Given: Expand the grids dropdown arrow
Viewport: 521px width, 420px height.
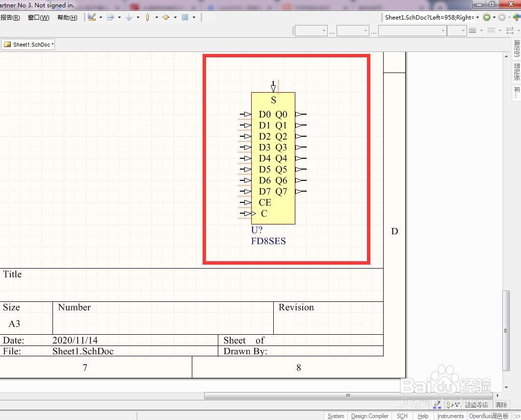Looking at the screenshot, I should (x=194, y=17).
